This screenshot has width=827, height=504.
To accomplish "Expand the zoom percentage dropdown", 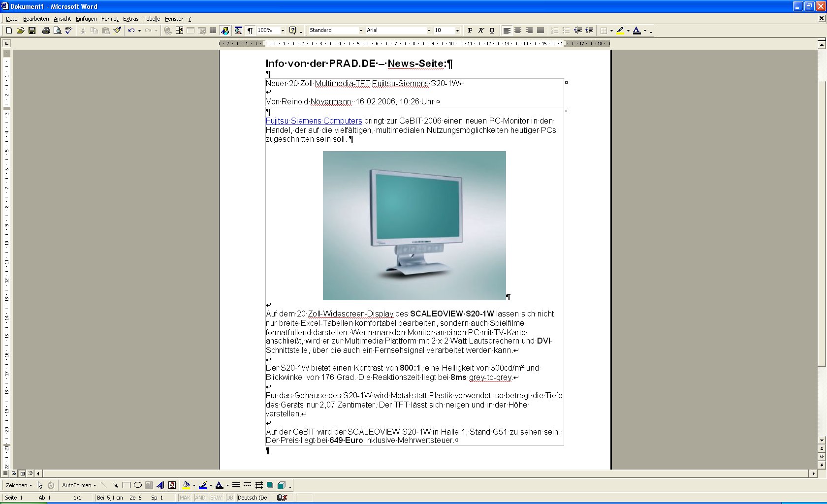I will pos(283,31).
